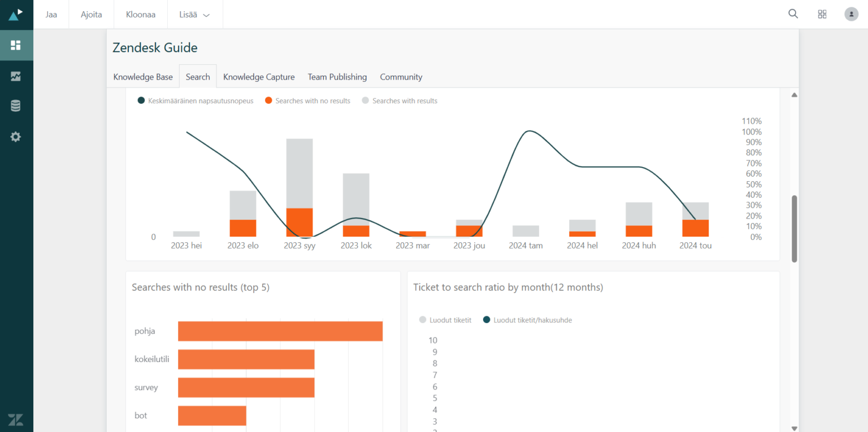Screen dimensions: 868x432
Task: Open the Datasets database sidebar icon
Action: pos(16,106)
